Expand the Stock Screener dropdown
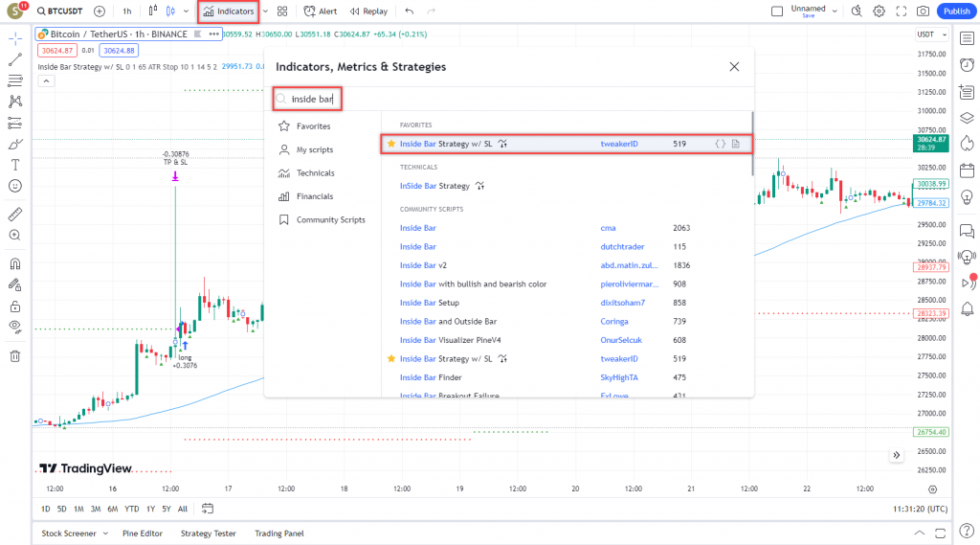The image size is (980, 545). (103, 534)
